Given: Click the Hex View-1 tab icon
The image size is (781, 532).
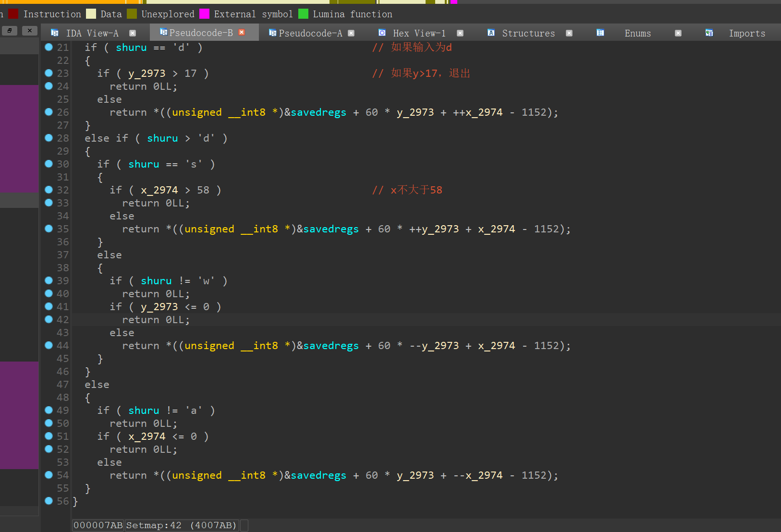Looking at the screenshot, I should point(382,33).
